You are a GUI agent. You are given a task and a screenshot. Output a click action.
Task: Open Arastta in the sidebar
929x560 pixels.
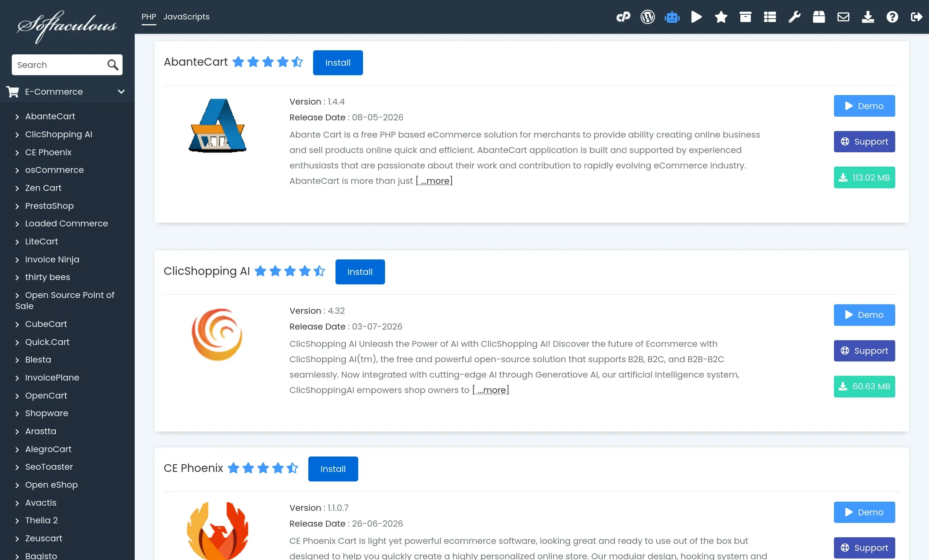click(41, 431)
